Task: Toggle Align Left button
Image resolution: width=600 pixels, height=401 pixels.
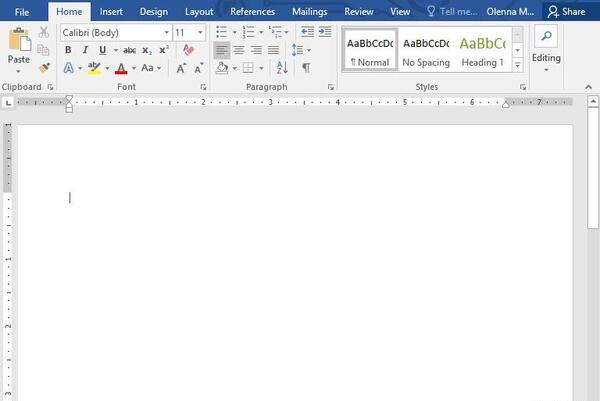Action: tap(222, 50)
